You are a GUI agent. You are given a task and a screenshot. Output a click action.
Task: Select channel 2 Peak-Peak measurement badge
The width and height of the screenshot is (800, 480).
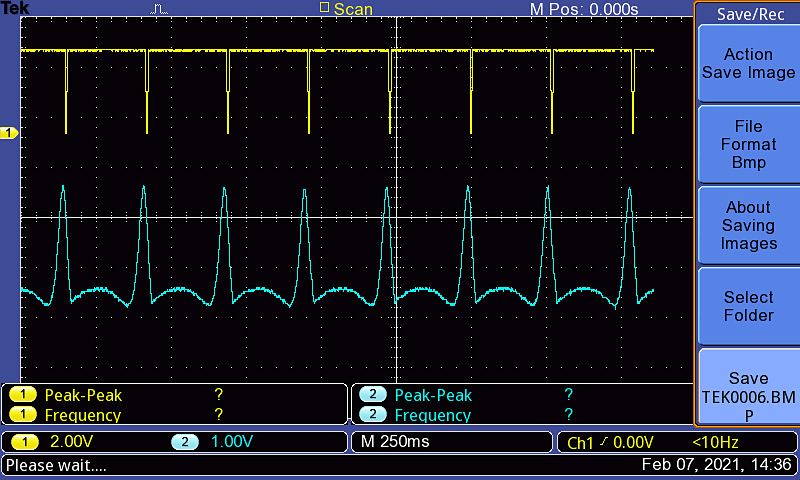tap(372, 395)
